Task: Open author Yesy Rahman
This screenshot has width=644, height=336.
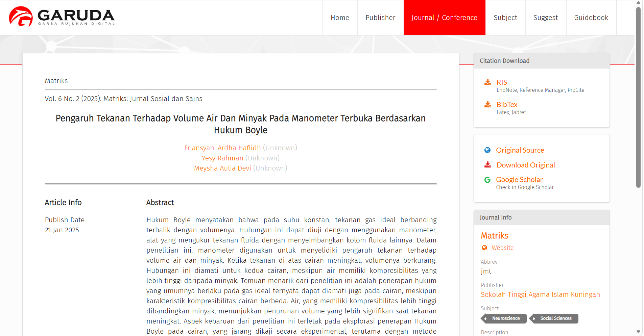Action: click(x=222, y=158)
